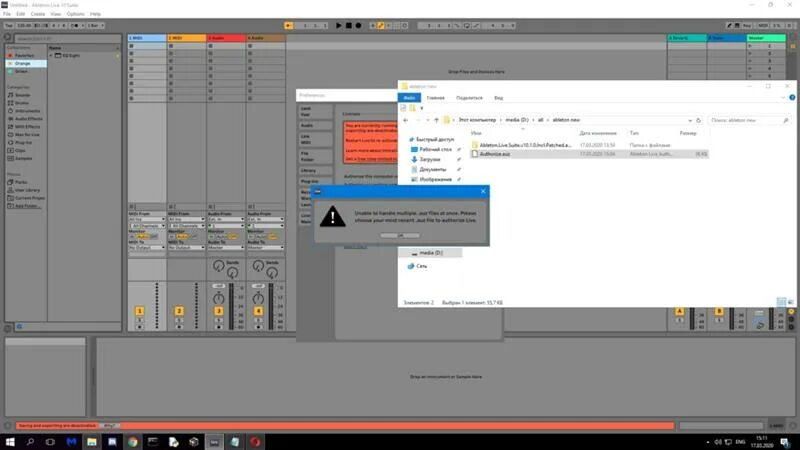The height and width of the screenshot is (450, 800).
Task: Toggle the Follow button in transport bar
Action: click(289, 26)
